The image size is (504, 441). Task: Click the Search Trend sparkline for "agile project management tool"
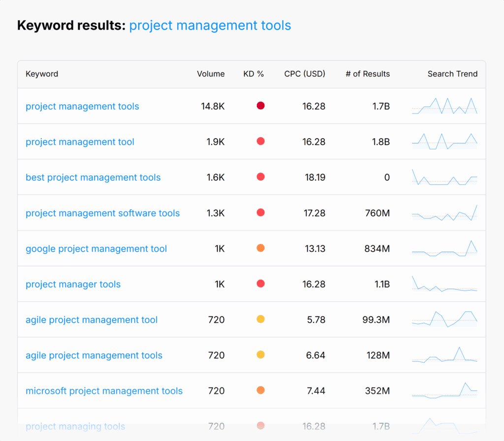tap(444, 319)
